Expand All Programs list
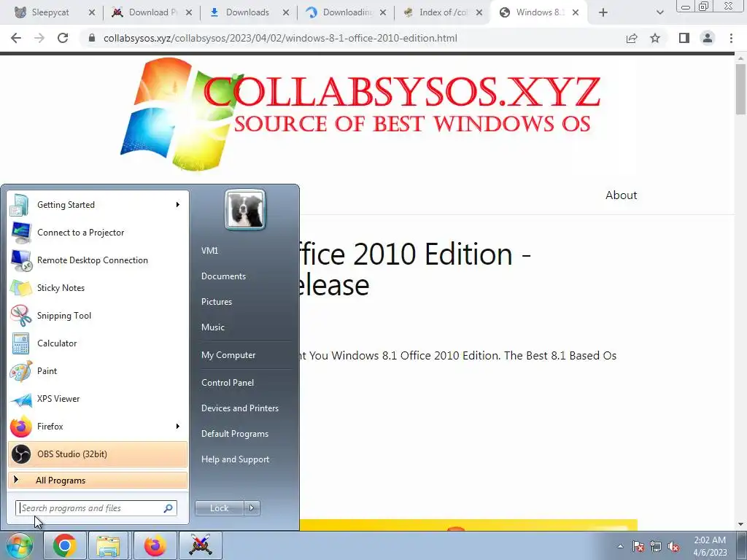Viewport: 747px width, 560px height. [x=98, y=481]
